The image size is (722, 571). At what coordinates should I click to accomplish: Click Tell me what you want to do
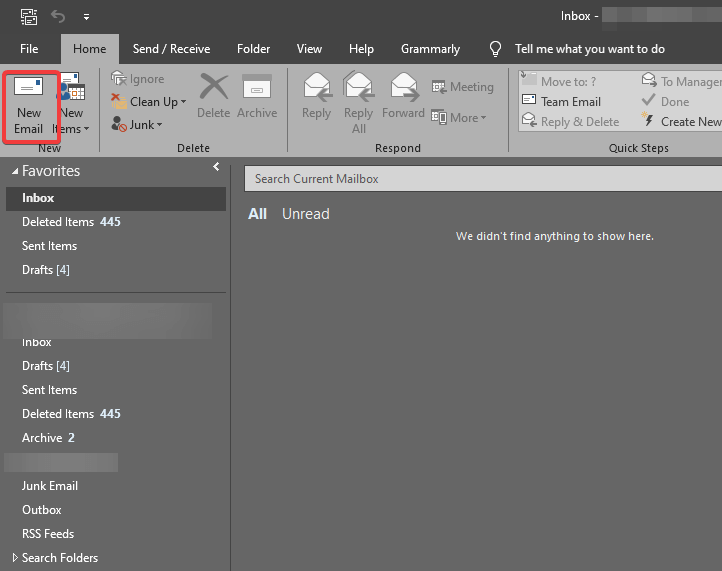click(589, 49)
